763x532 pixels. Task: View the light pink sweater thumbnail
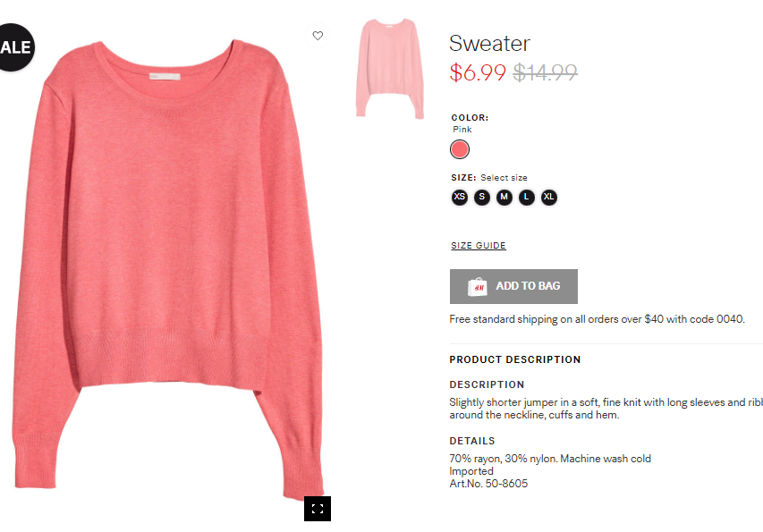coord(390,68)
